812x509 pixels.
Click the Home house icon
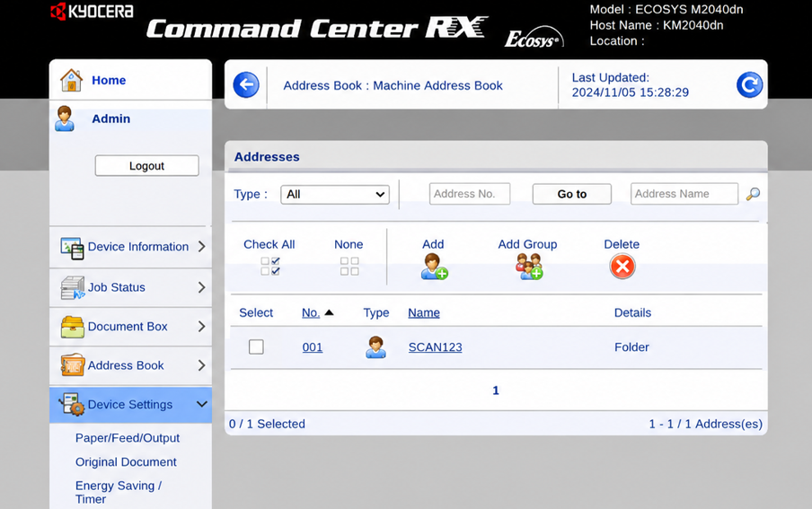71,80
